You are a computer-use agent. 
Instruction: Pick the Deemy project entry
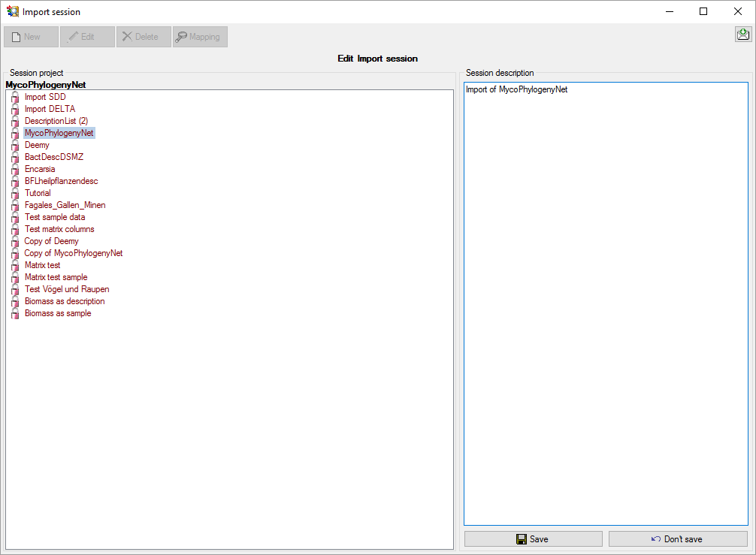click(37, 145)
